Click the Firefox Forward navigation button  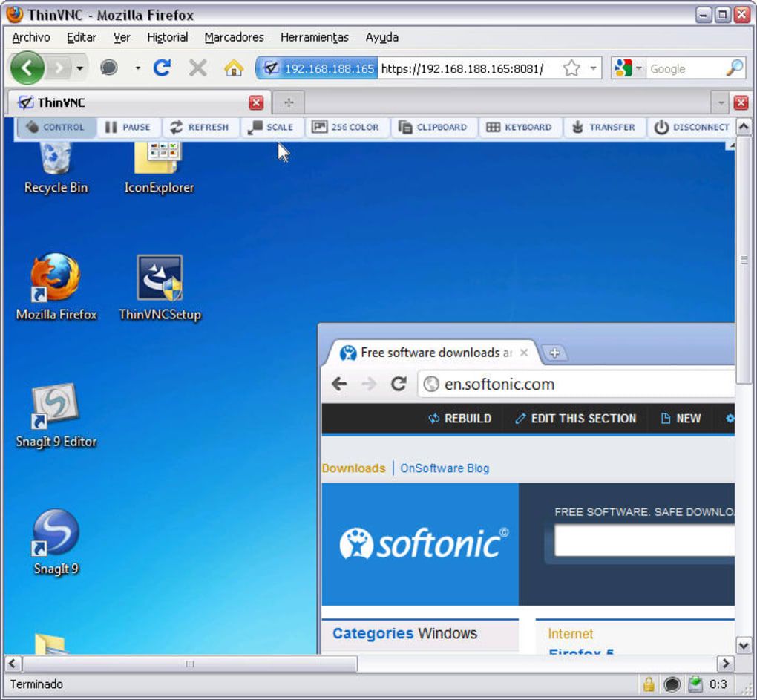(59, 68)
